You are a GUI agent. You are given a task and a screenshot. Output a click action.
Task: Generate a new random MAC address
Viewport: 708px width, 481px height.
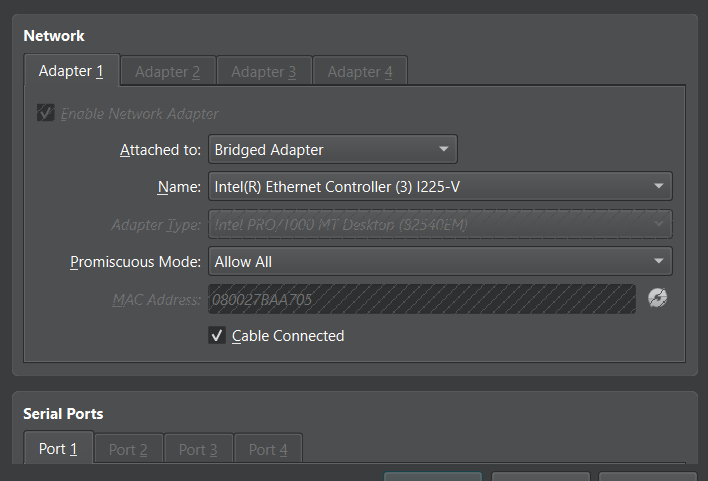pyautogui.click(x=657, y=298)
